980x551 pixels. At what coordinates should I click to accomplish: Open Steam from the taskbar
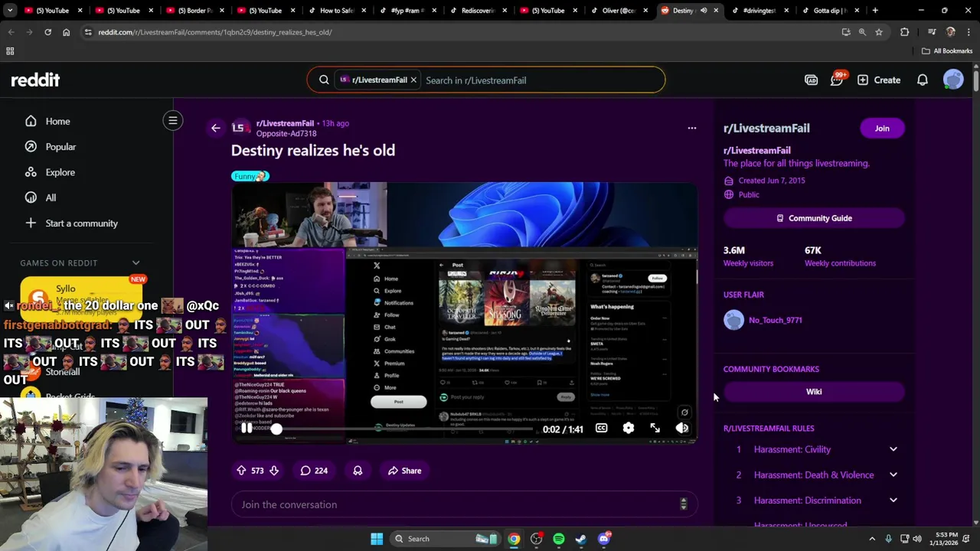tap(581, 539)
